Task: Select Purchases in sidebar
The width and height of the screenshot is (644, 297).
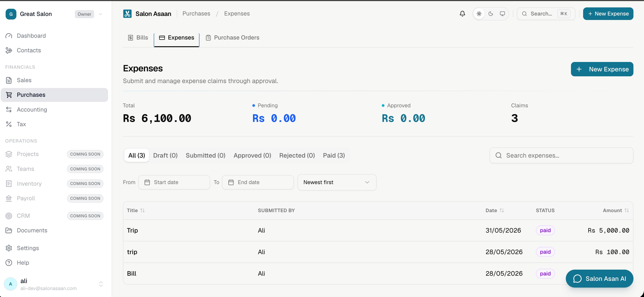Action: 54,95
